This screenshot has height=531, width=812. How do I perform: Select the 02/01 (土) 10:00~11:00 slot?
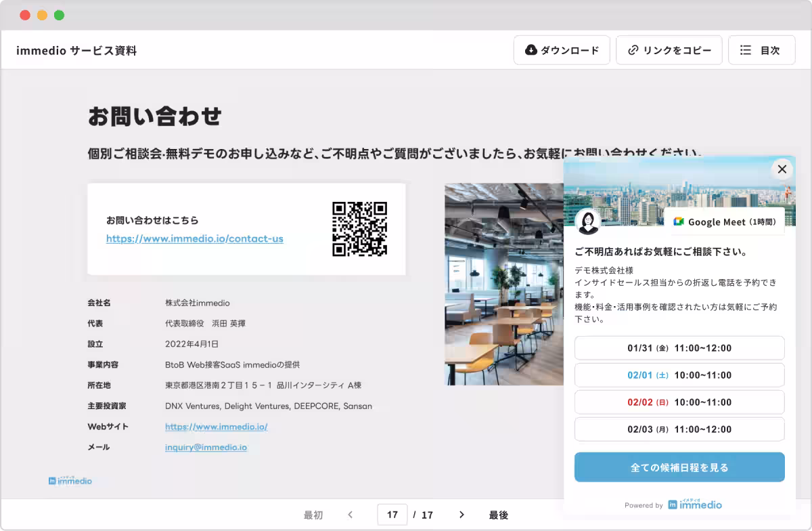pyautogui.click(x=679, y=375)
